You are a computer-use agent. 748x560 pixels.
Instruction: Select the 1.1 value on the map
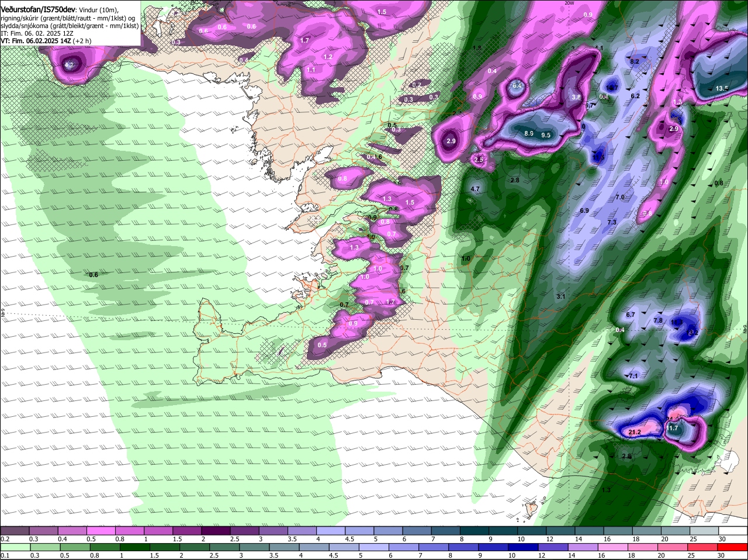(311, 70)
